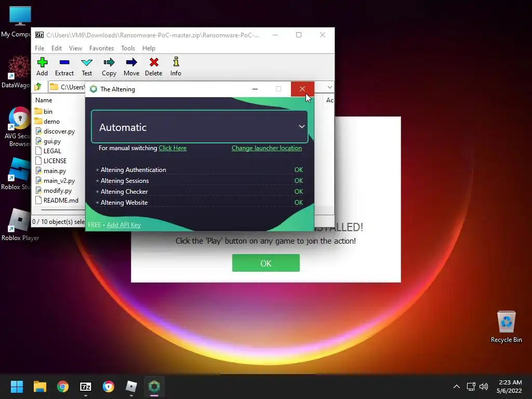The height and width of the screenshot is (399, 532).
Task: Select the LICENSE file in 7-Zip
Action: pyautogui.click(x=51, y=161)
